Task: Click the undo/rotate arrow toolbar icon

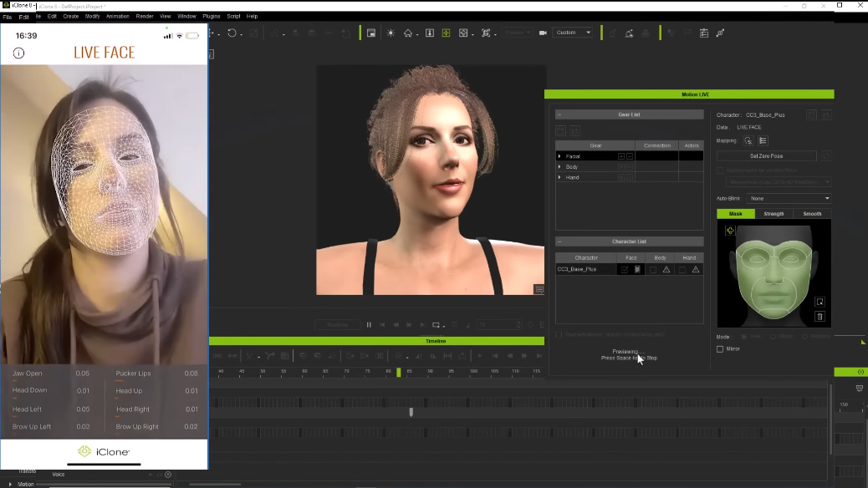Action: coord(232,33)
